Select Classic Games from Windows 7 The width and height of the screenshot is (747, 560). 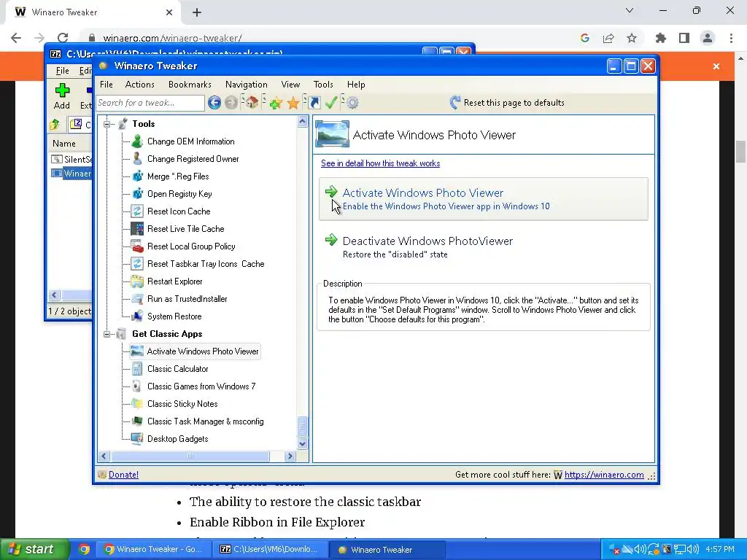coord(201,386)
